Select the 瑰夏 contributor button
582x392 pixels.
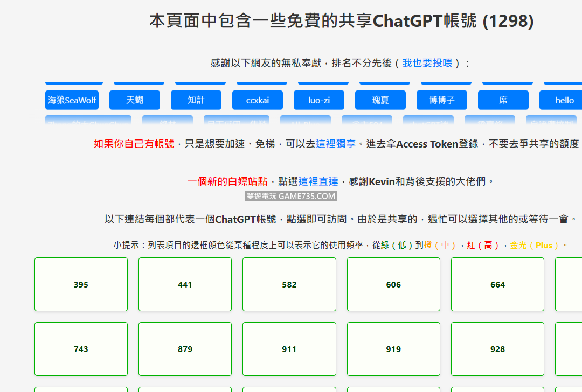tap(380, 100)
